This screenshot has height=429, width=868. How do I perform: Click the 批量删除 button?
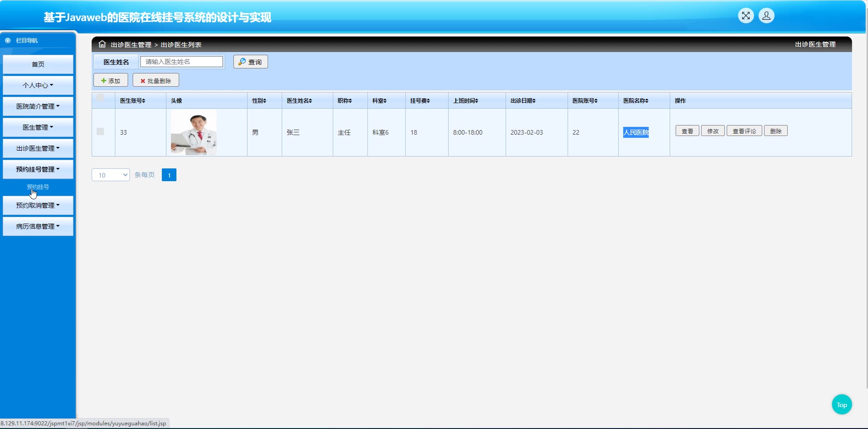156,80
